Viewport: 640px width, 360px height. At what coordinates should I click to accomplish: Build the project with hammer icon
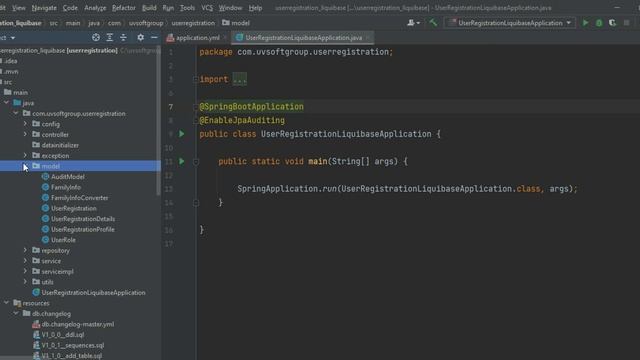pos(433,23)
